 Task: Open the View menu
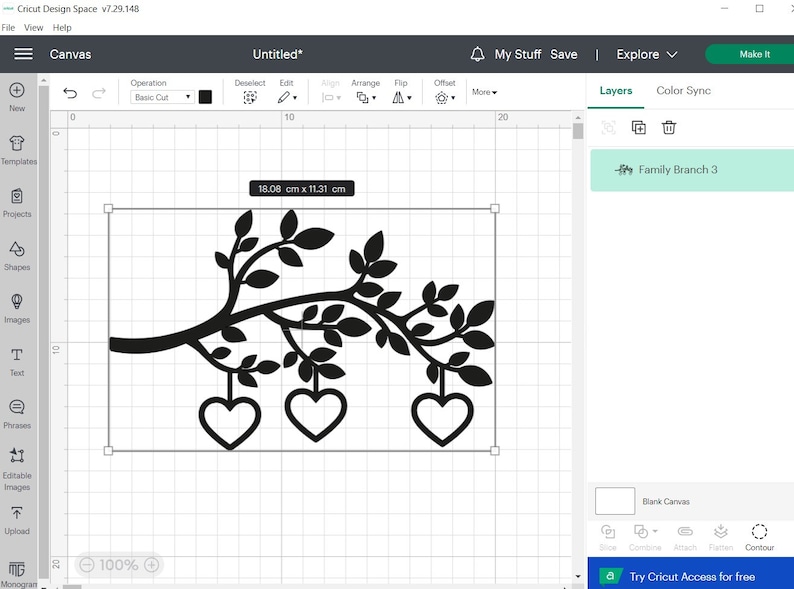[33, 28]
